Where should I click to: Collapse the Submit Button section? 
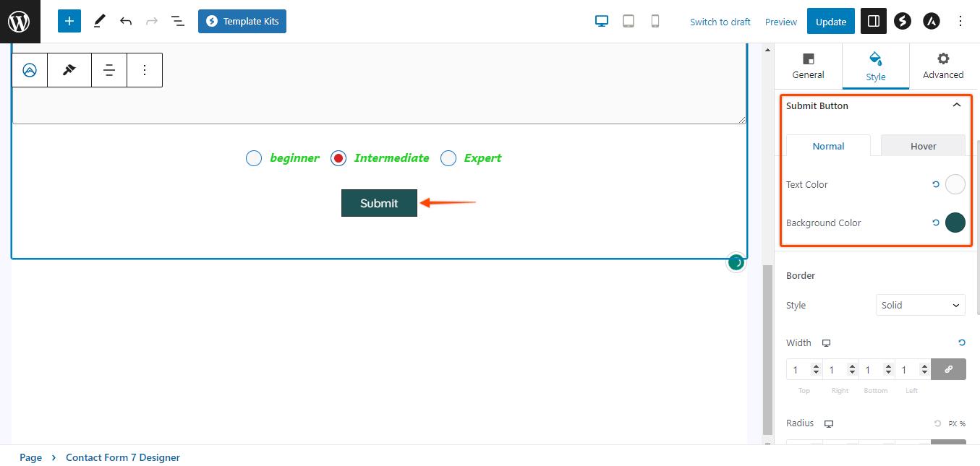(956, 105)
